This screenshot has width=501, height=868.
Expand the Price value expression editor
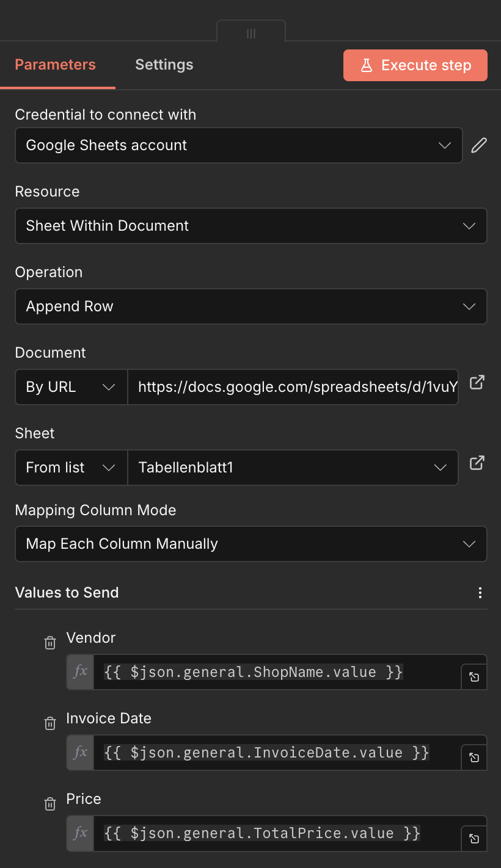(474, 838)
